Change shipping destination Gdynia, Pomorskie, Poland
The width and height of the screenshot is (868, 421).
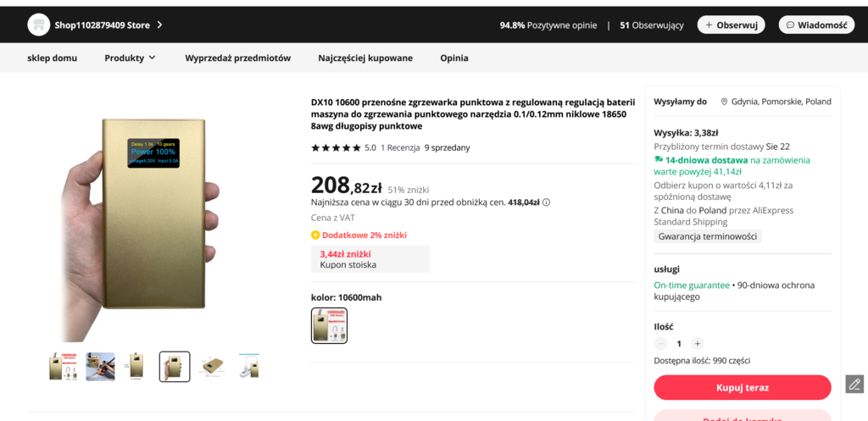point(782,102)
